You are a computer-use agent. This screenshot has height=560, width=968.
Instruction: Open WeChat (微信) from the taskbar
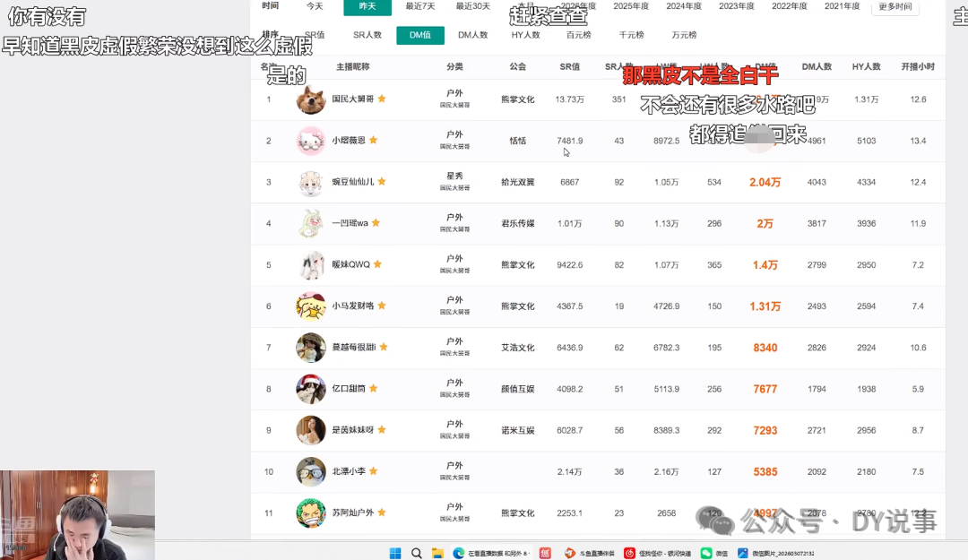(706, 553)
